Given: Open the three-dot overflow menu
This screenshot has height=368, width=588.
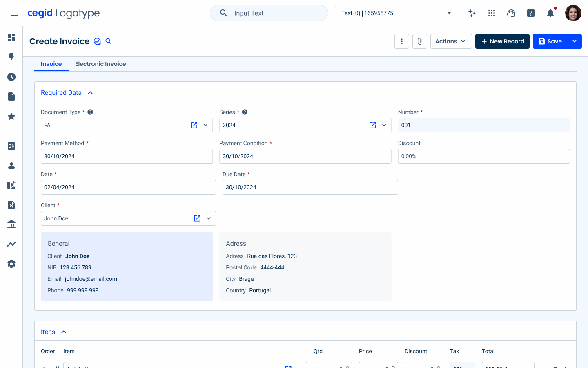Looking at the screenshot, I should point(401,41).
